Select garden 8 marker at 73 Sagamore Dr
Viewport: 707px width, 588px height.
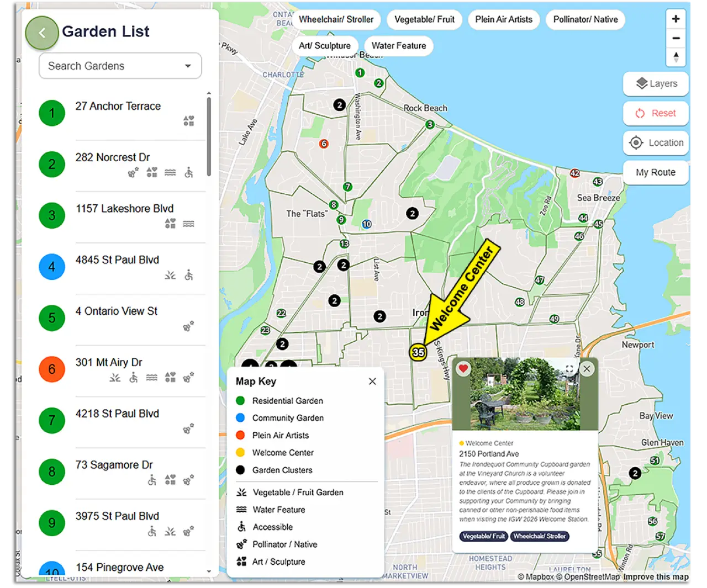point(52,472)
